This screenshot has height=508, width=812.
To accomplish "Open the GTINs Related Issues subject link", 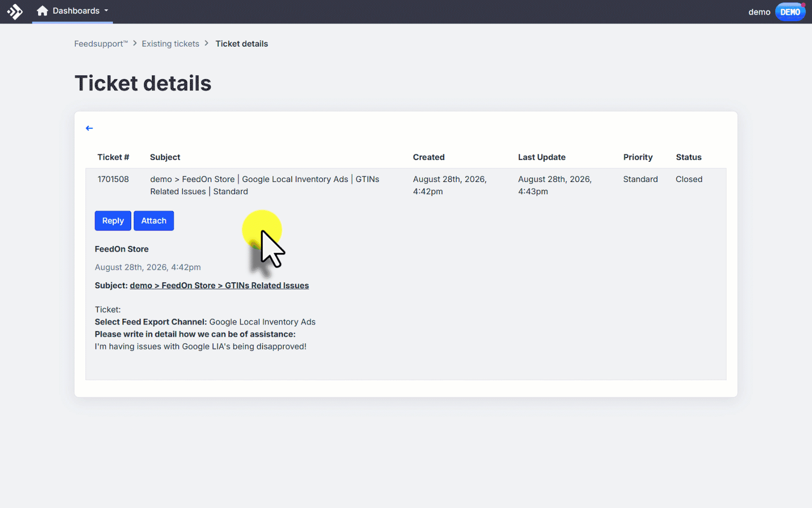I will click(219, 286).
